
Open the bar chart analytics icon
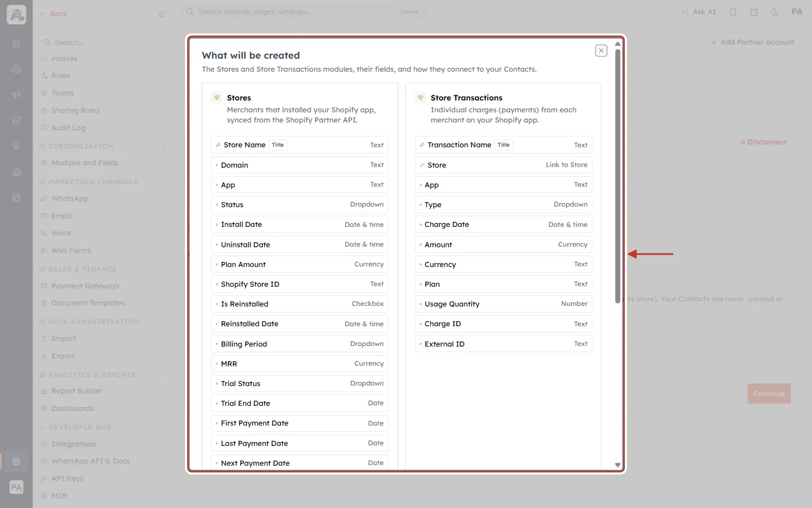[x=16, y=172]
